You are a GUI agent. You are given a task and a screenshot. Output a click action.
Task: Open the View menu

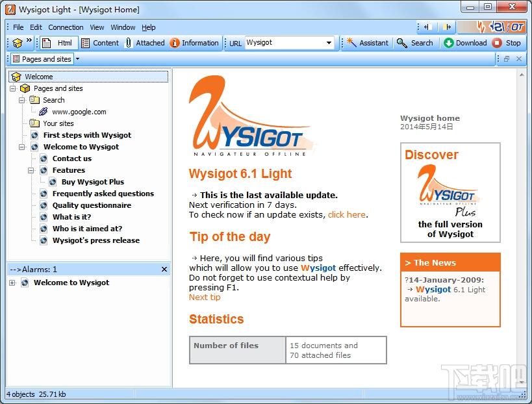tap(97, 27)
